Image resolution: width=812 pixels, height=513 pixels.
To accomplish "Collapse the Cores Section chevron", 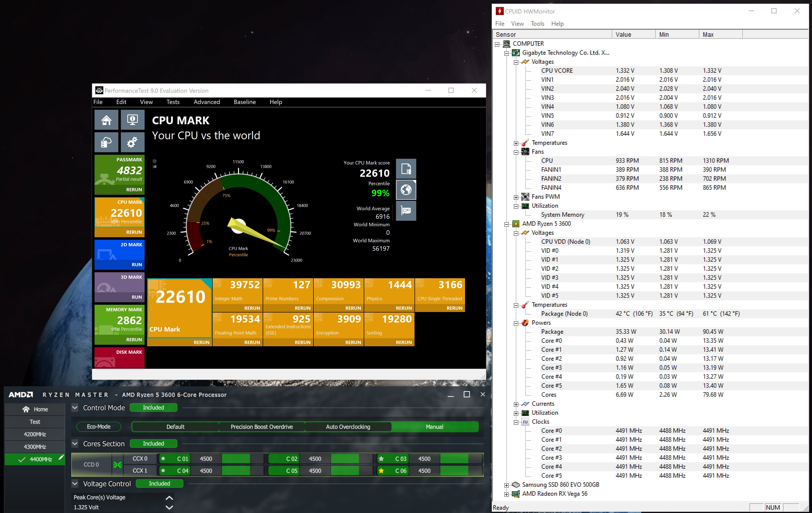I will 75,443.
